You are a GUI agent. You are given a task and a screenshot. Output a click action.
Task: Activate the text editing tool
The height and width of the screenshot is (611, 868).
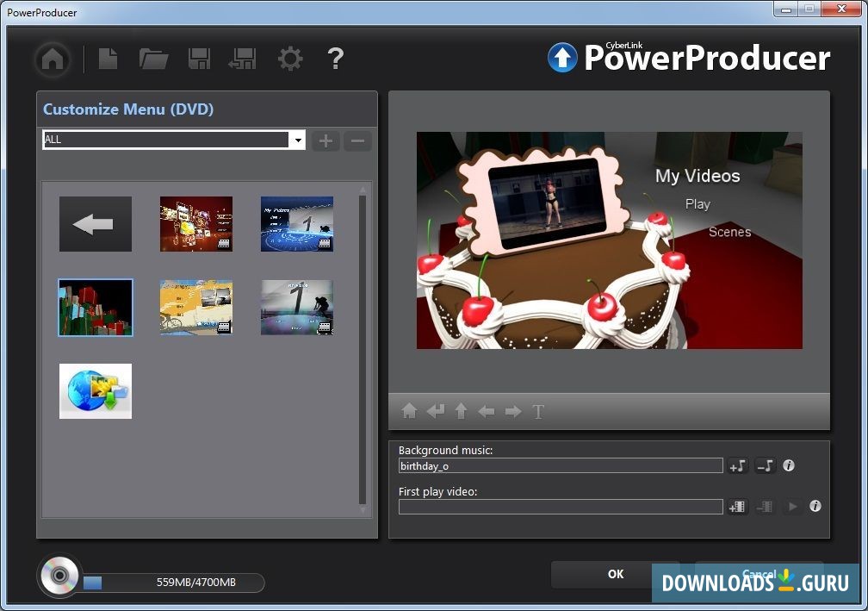point(537,411)
